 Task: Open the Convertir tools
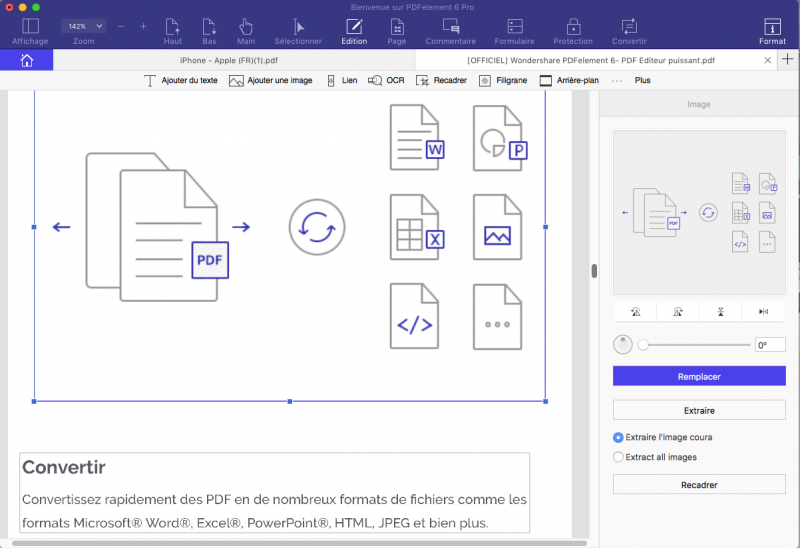[629, 30]
